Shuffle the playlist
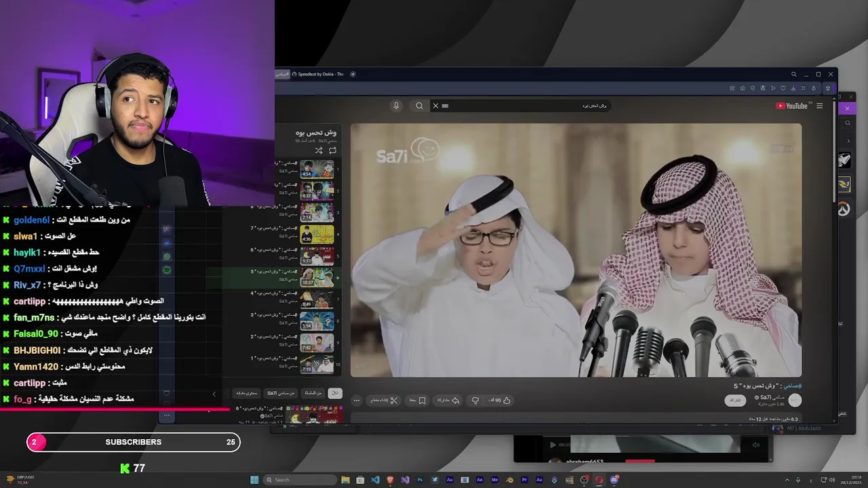This screenshot has height=488, width=868. pos(319,150)
